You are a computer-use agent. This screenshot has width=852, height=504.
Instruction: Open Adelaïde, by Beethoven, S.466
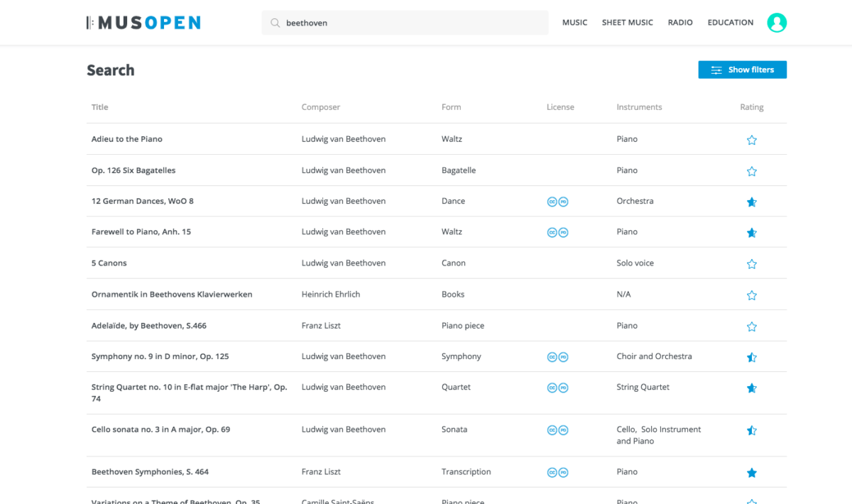149,326
